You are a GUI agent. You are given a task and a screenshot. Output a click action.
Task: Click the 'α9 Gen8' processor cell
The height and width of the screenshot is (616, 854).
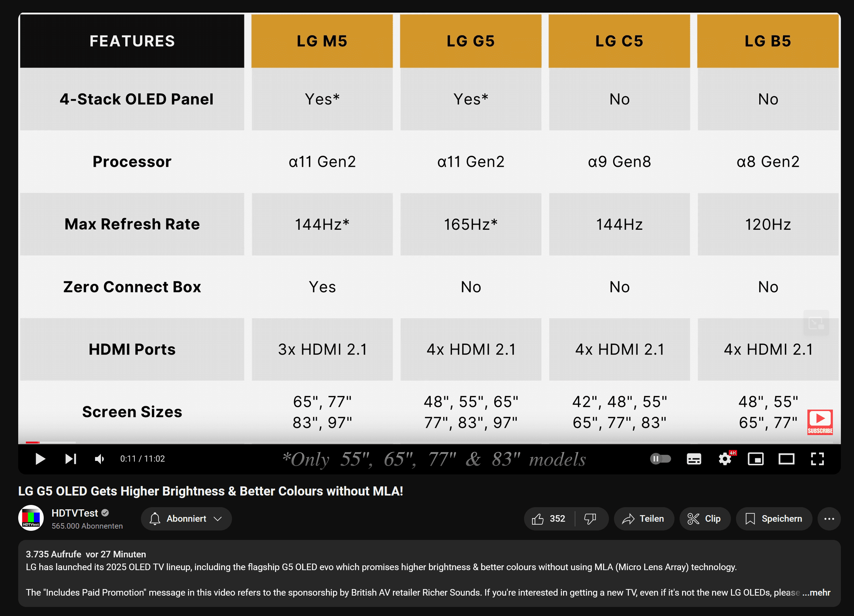click(619, 162)
